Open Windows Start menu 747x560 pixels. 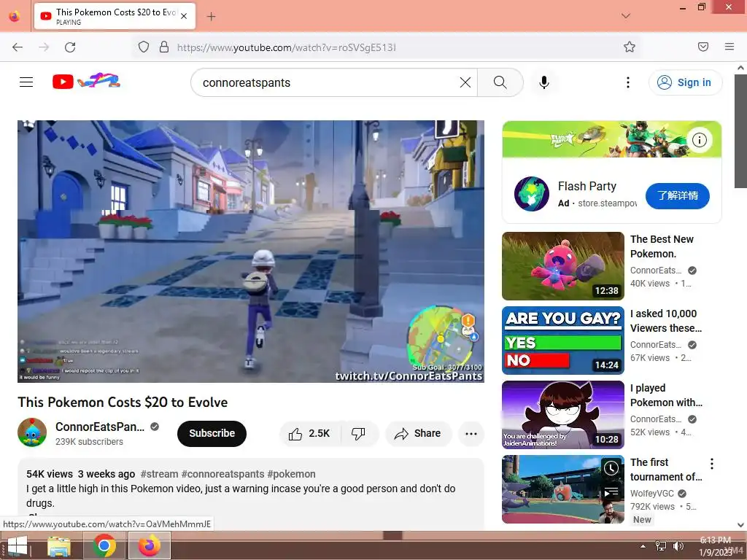pyautogui.click(x=18, y=545)
